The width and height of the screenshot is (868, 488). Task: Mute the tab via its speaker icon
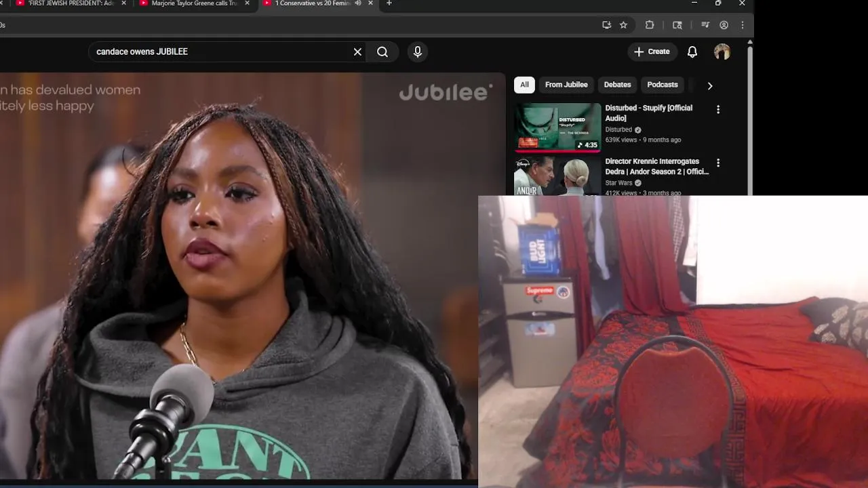point(358,3)
